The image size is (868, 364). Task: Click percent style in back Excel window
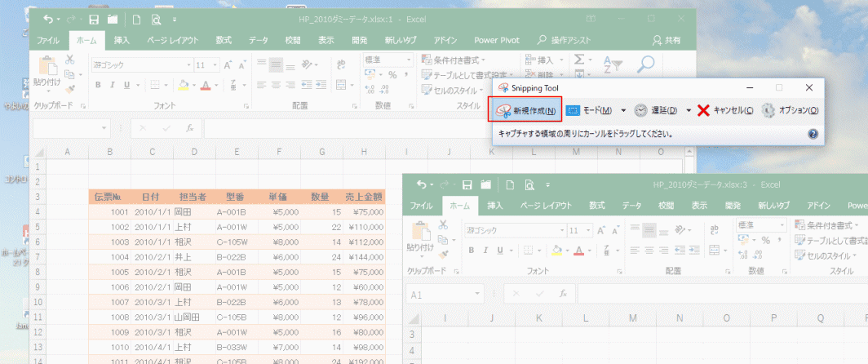coord(392,75)
